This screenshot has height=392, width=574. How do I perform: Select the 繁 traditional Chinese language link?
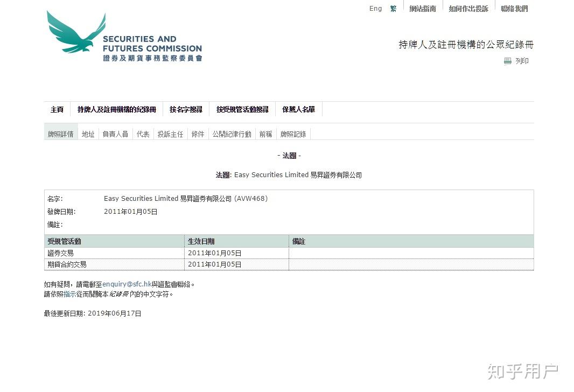click(x=393, y=9)
